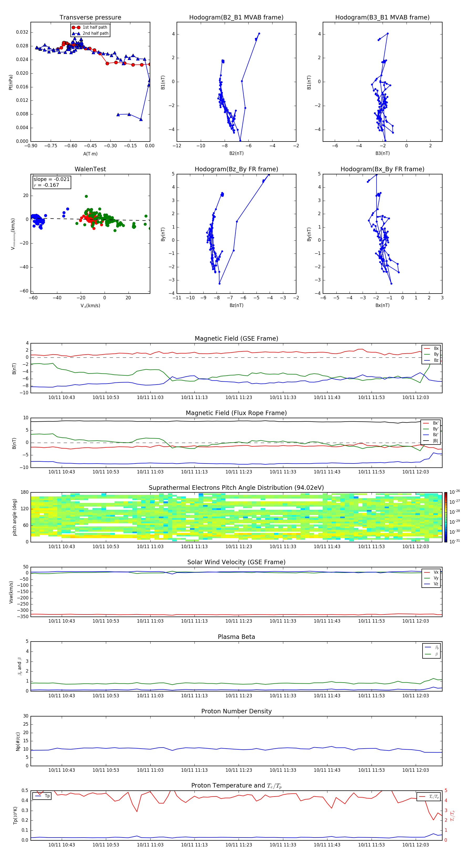473x868 pixels.
Task: Click the Suprathermal Electrons Pitch Angle Distribution title
Action: 236,488
